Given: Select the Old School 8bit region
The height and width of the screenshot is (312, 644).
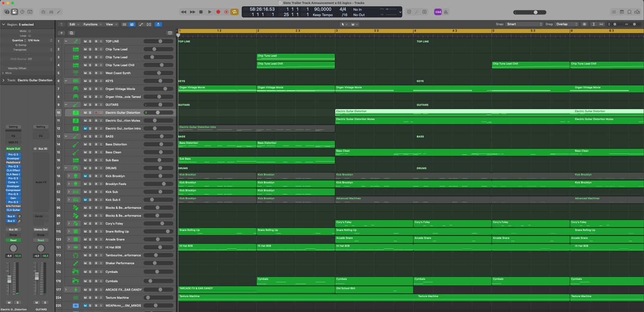Looking at the screenshot, I should tap(374, 289).
